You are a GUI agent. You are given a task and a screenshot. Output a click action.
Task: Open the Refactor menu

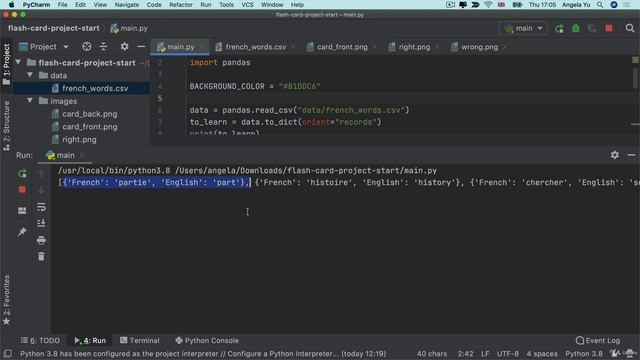[181, 5]
